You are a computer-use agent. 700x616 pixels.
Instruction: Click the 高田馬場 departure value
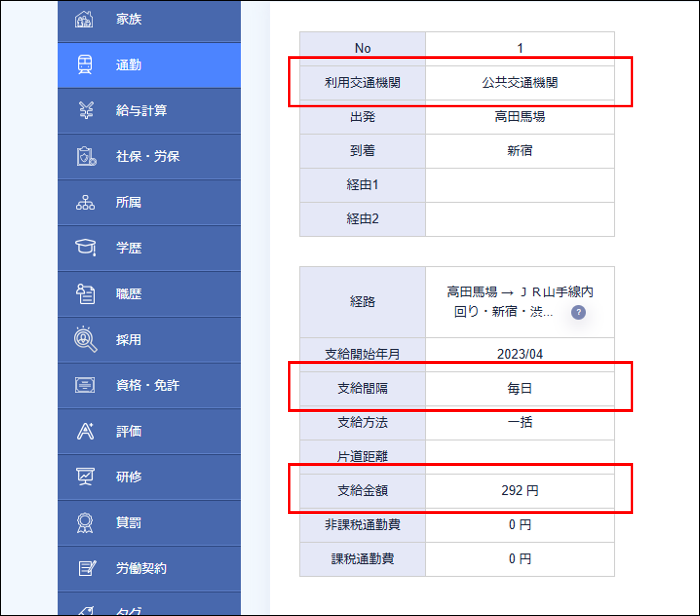pos(520,117)
